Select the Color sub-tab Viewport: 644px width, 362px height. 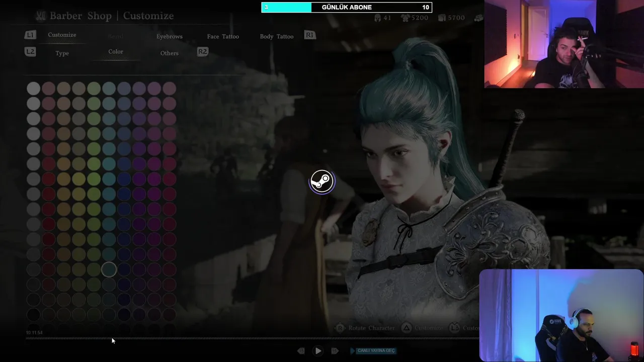pos(116,51)
